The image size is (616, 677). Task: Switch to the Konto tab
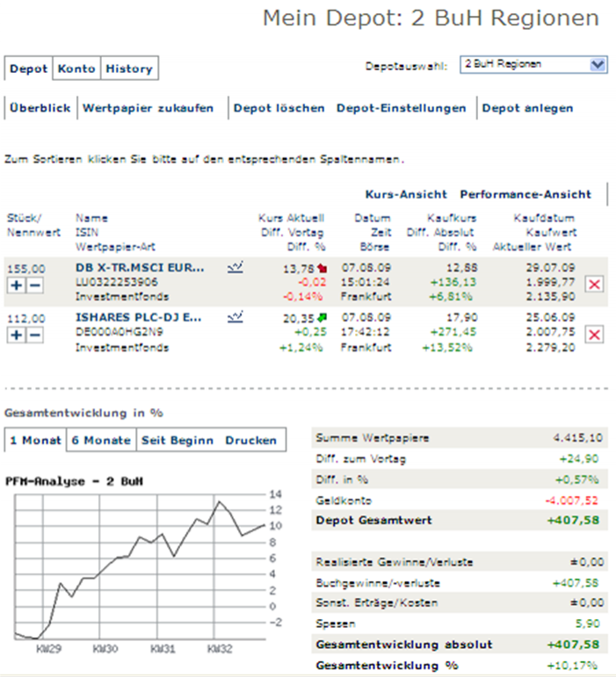click(x=77, y=69)
